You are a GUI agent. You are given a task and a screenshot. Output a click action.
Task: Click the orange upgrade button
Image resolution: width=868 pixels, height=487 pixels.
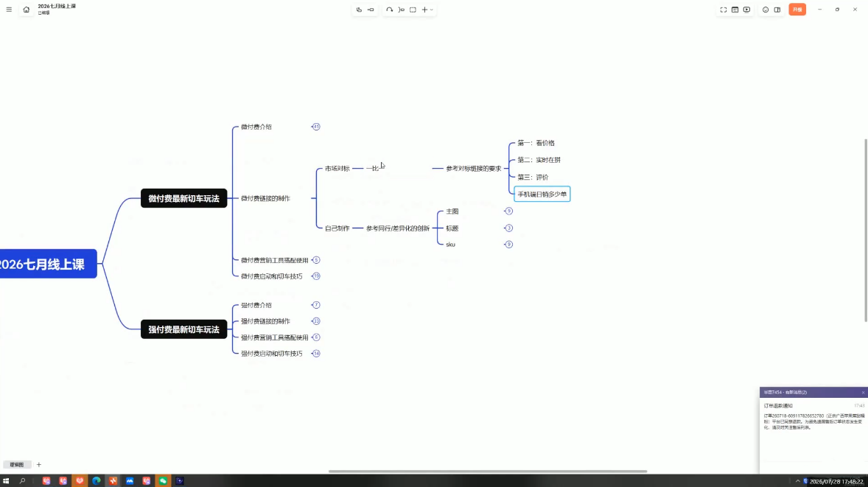click(x=797, y=10)
